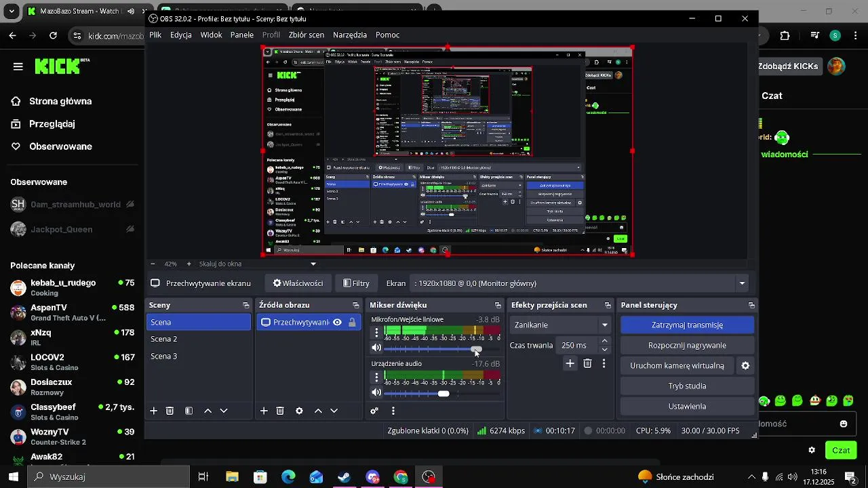
Task: Undock the Sceny panel
Action: pyautogui.click(x=246, y=306)
